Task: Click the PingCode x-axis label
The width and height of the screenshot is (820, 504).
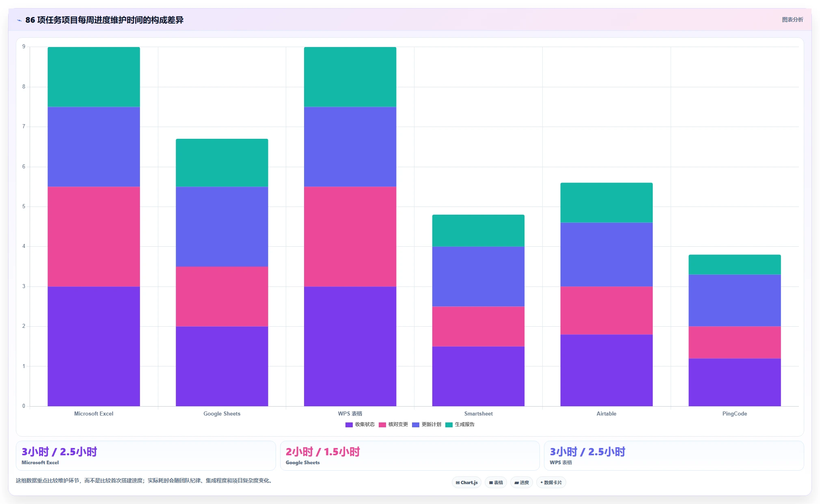Action: coord(735,414)
